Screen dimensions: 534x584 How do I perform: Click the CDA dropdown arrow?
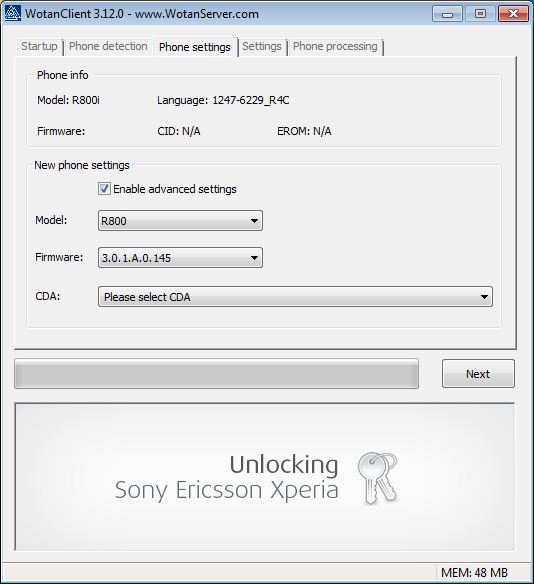pos(484,297)
